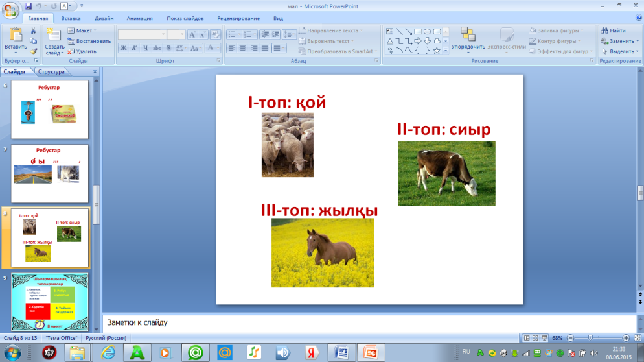Toggle Bold (Ж) formatting
The height and width of the screenshot is (362, 644).
[123, 48]
